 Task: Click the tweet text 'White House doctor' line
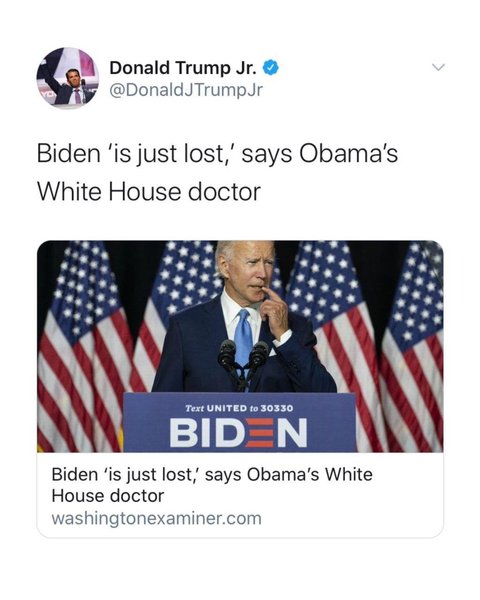[x=149, y=191]
